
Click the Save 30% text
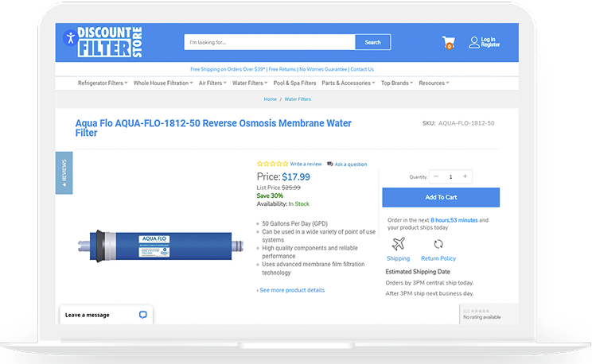pyautogui.click(x=270, y=196)
